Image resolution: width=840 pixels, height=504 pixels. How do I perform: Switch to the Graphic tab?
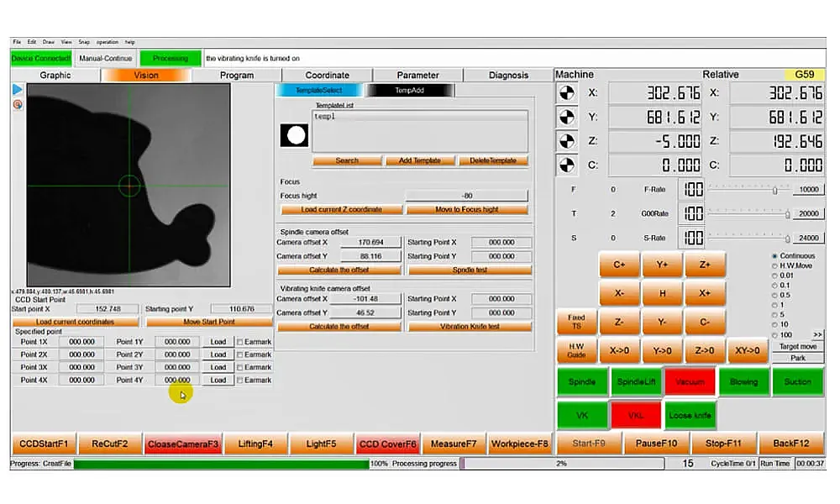pyautogui.click(x=55, y=76)
